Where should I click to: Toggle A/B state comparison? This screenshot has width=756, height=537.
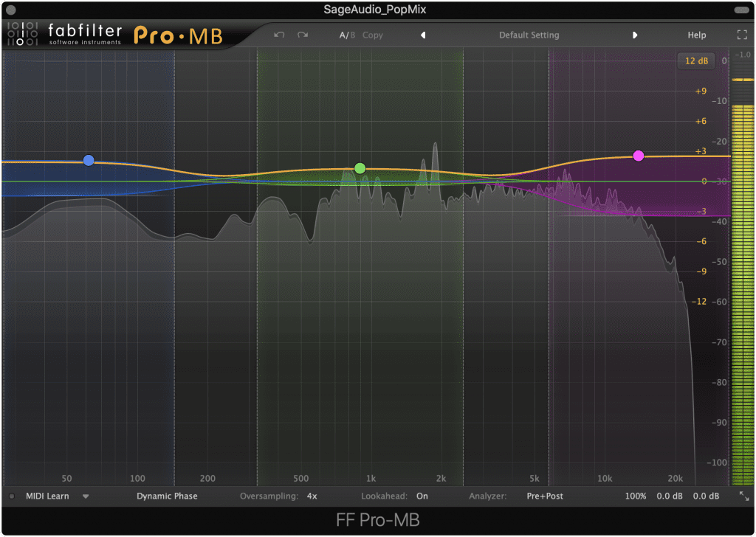[x=347, y=35]
